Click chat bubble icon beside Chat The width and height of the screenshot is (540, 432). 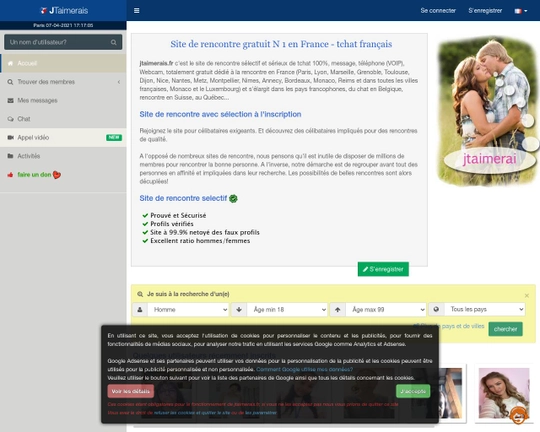10,119
